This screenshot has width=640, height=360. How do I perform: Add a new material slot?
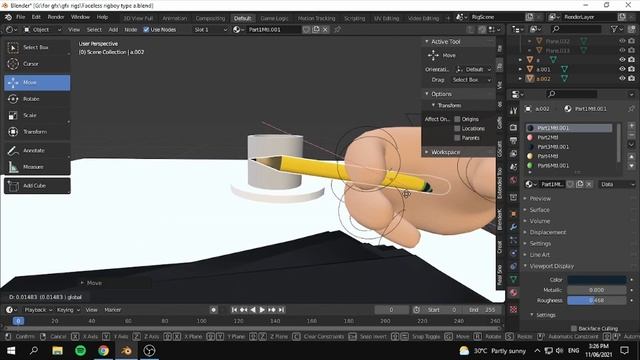[631, 126]
